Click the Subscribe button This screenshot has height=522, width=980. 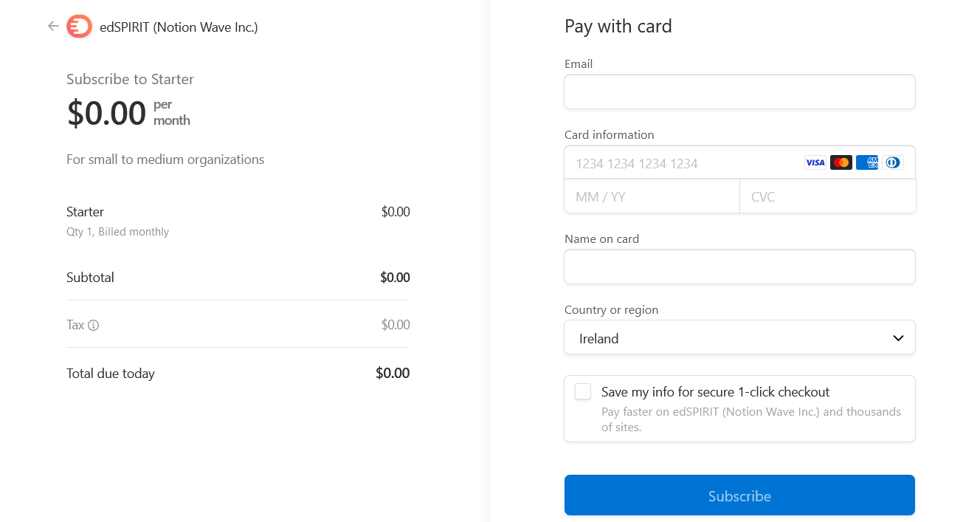click(x=739, y=495)
